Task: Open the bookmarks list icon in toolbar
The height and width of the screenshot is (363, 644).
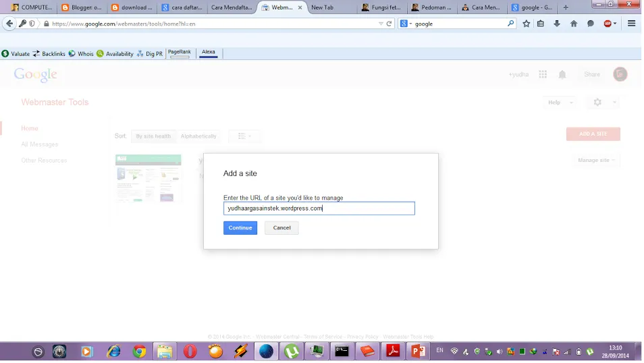Action: pyautogui.click(x=541, y=24)
